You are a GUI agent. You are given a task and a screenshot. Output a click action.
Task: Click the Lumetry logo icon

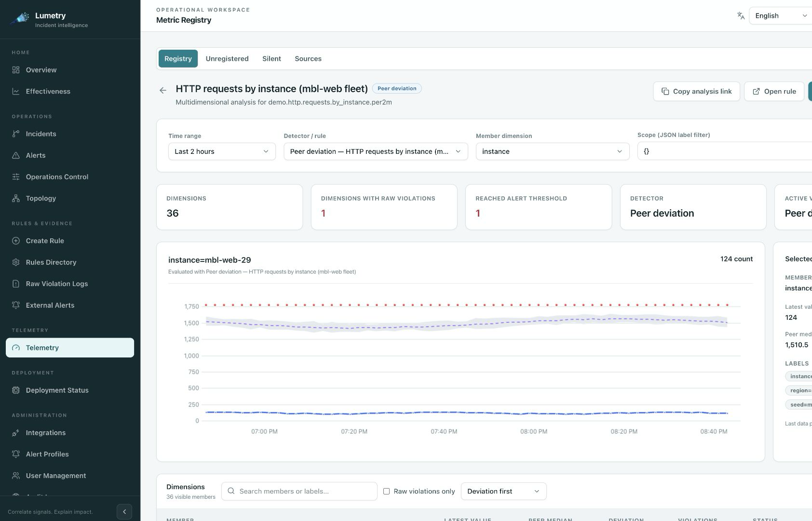(x=19, y=19)
